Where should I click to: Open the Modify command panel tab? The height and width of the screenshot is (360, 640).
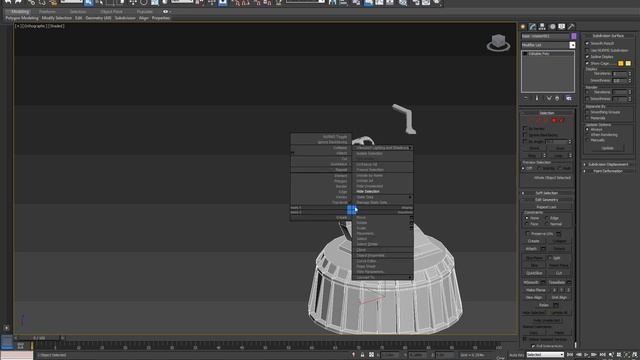(533, 27)
